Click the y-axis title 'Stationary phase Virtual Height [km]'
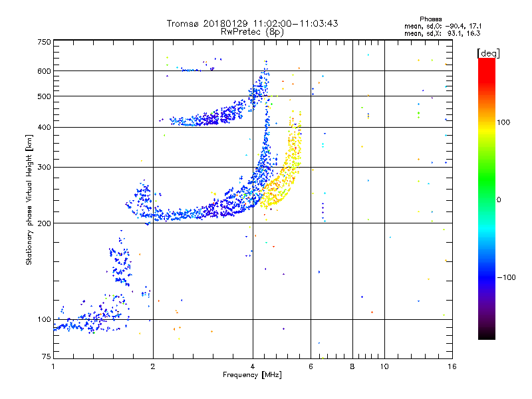Screen dimensions: 532x399 29,200
